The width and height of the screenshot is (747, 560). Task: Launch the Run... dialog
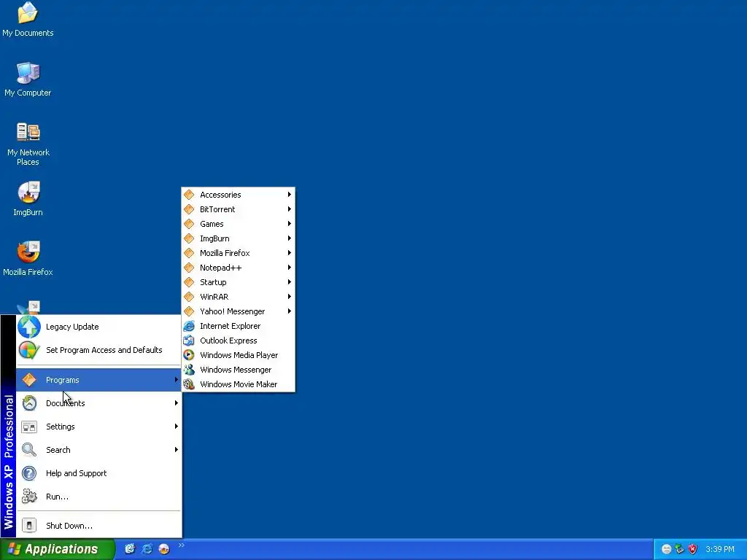(x=98, y=497)
